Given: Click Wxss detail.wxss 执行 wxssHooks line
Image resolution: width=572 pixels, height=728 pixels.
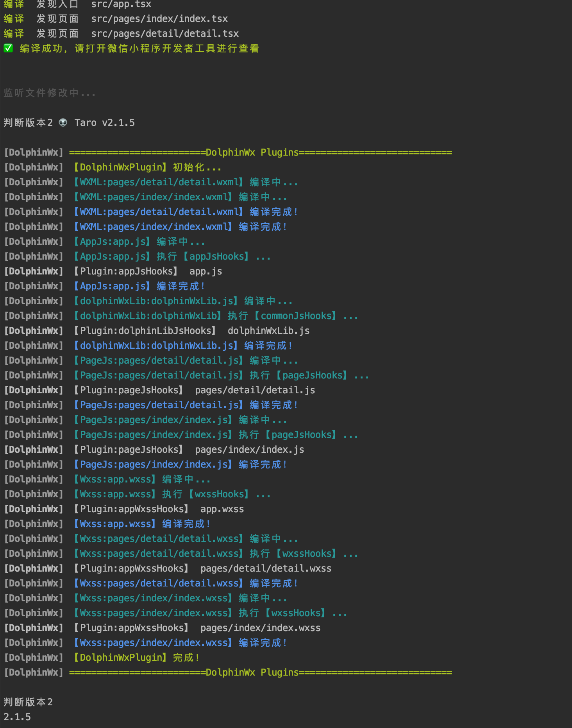Looking at the screenshot, I should pos(181,554).
